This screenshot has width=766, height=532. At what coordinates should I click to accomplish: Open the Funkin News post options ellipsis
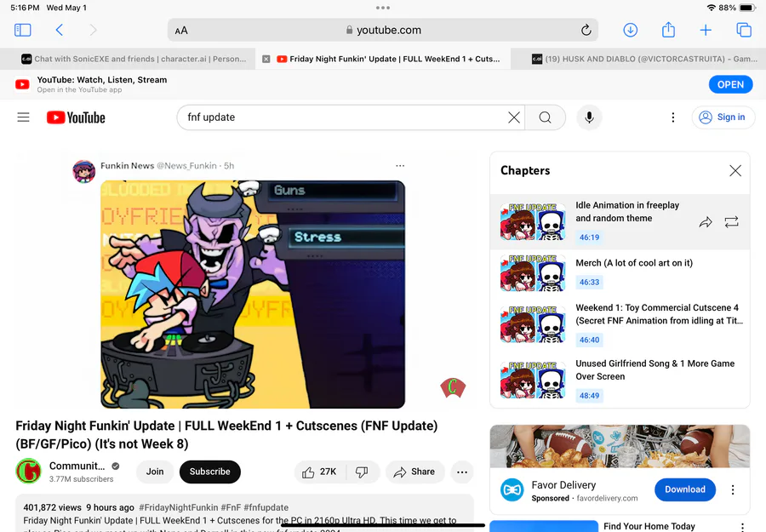400,166
